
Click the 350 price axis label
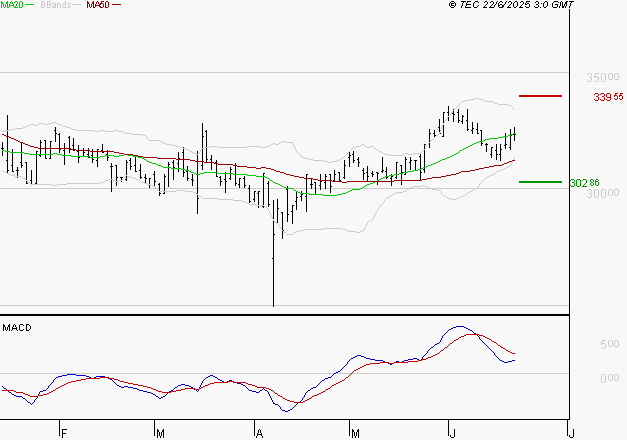(603, 77)
